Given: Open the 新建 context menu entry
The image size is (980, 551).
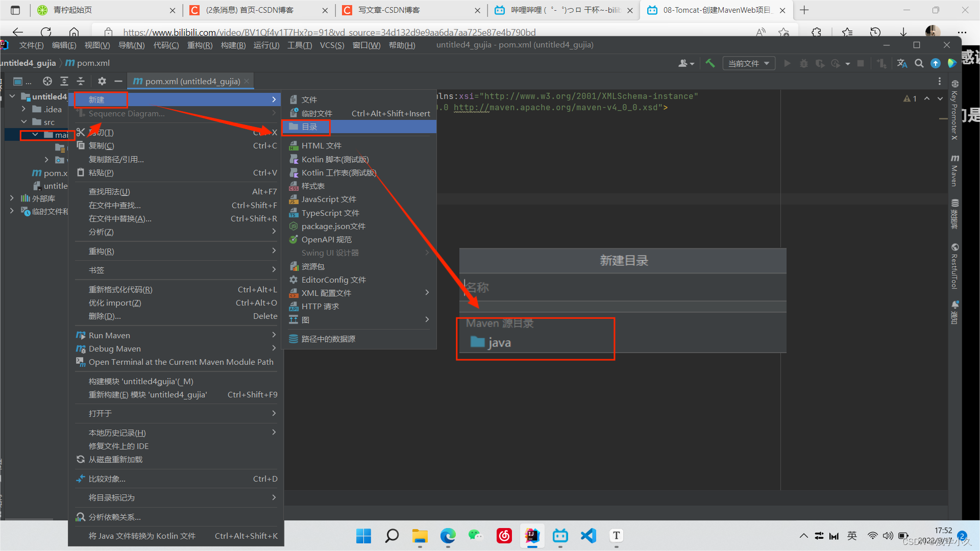Looking at the screenshot, I should tap(97, 99).
